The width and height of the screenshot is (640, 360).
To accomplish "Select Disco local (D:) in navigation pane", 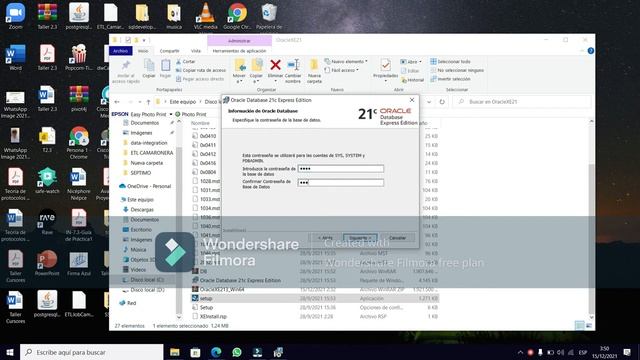I will coord(143,290).
